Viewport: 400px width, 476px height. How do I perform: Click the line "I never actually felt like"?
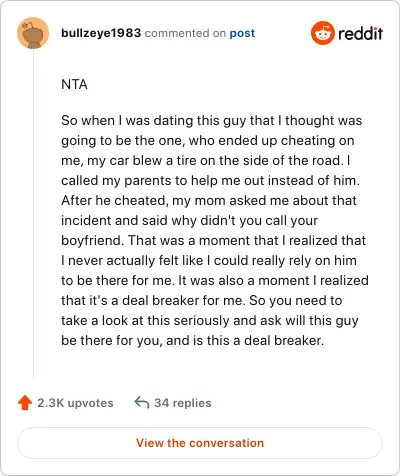(209, 261)
